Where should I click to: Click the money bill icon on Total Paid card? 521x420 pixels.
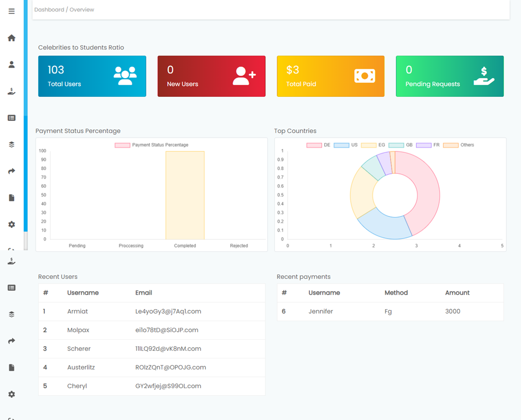click(x=365, y=76)
